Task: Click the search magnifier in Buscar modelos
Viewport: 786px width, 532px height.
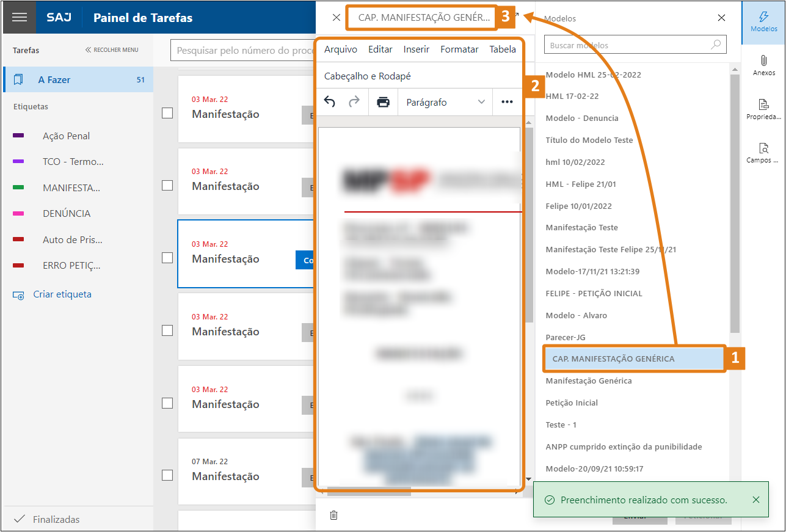Action: (716, 45)
